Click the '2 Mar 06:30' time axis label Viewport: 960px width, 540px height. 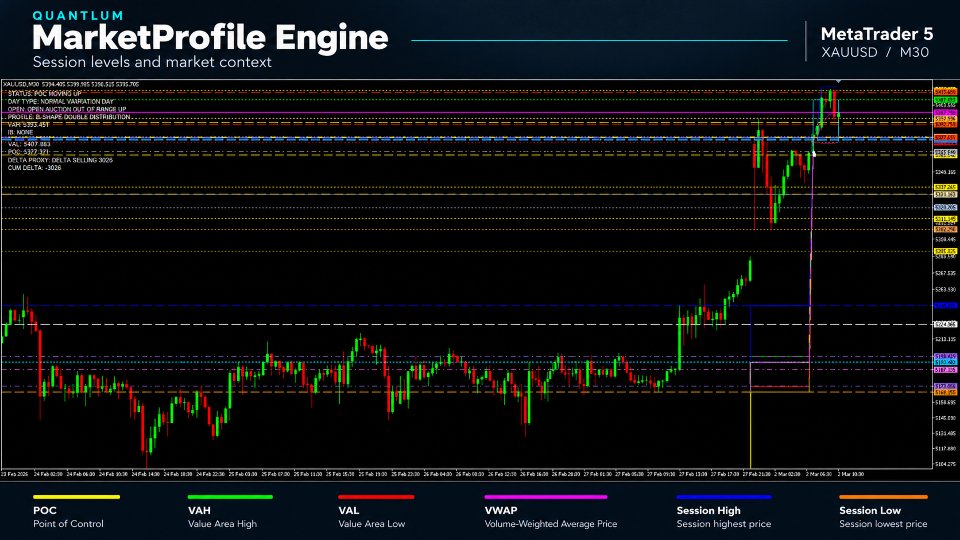coord(819,474)
